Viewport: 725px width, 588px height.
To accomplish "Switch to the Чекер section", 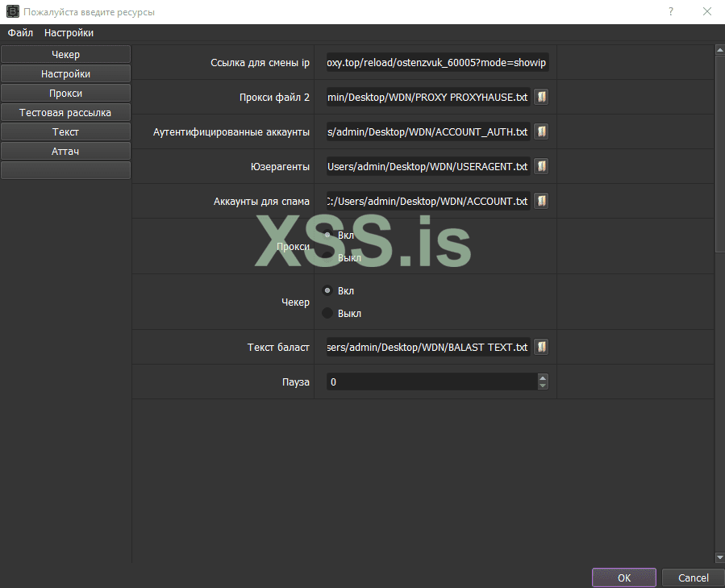I will click(x=65, y=55).
